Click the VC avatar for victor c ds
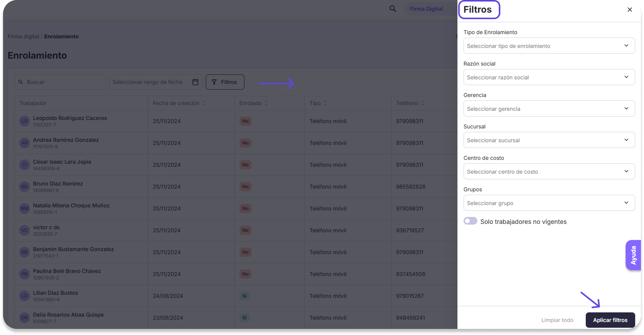The height and width of the screenshot is (335, 644). coord(25,230)
